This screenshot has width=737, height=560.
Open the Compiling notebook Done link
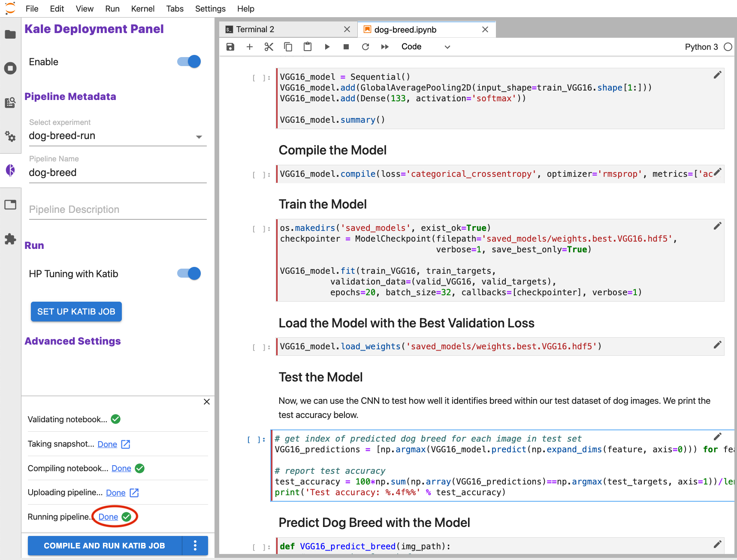click(121, 468)
